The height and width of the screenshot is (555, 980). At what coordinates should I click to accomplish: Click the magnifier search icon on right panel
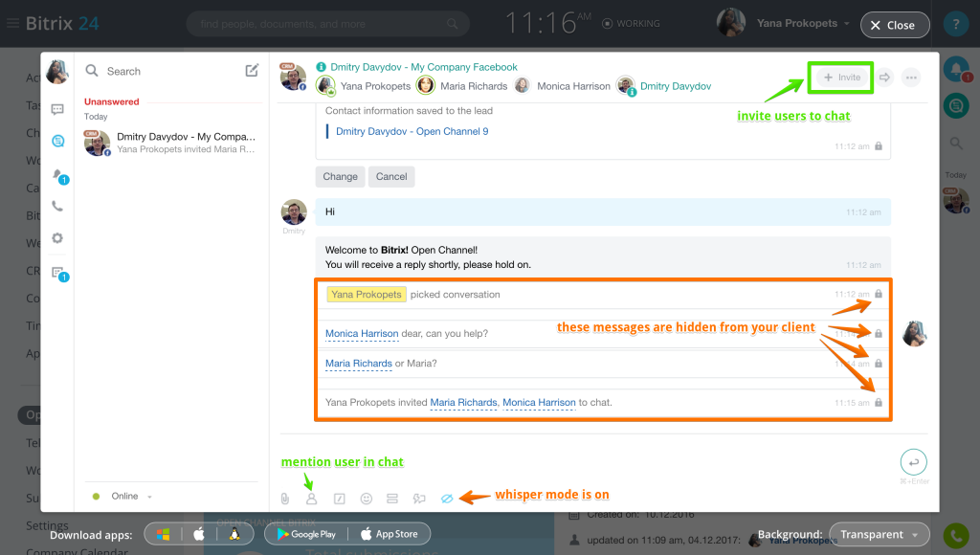pyautogui.click(x=956, y=144)
